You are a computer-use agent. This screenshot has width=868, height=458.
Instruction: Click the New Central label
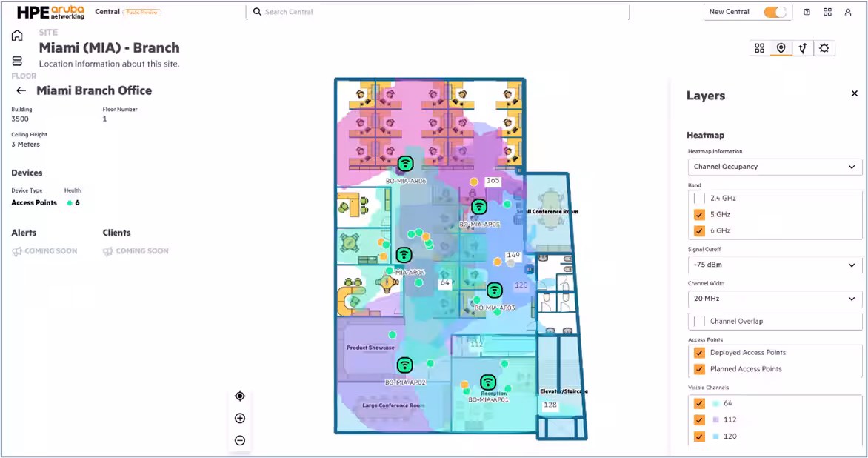tap(729, 12)
